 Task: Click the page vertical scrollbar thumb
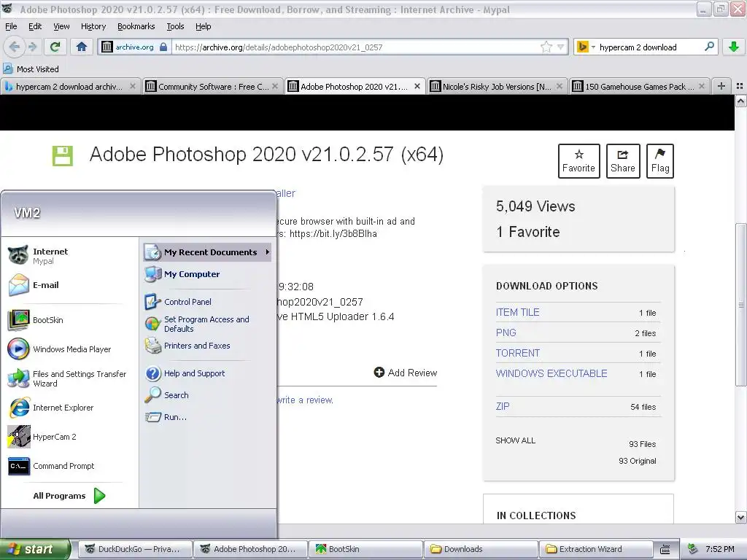[741, 304]
